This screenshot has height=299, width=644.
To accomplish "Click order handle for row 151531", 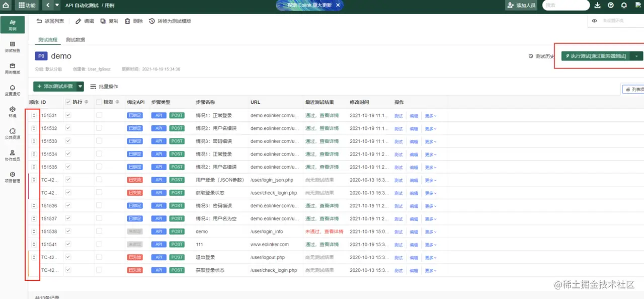I will 34,115.
